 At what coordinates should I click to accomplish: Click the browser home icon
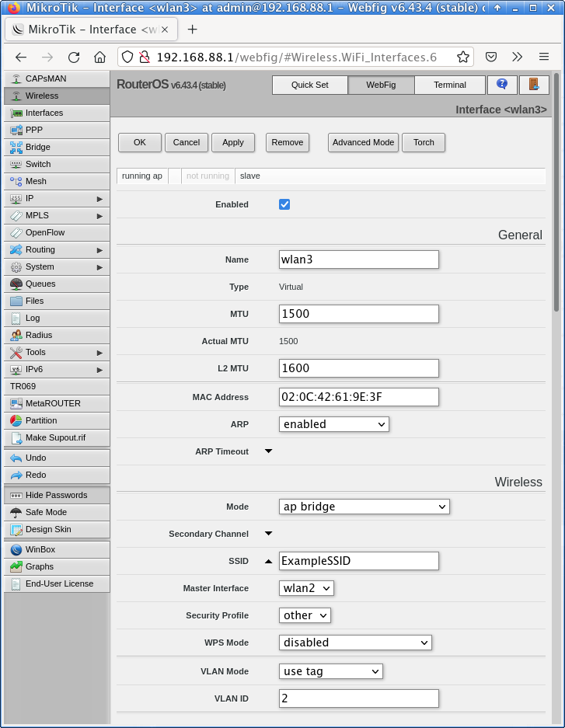coord(99,57)
